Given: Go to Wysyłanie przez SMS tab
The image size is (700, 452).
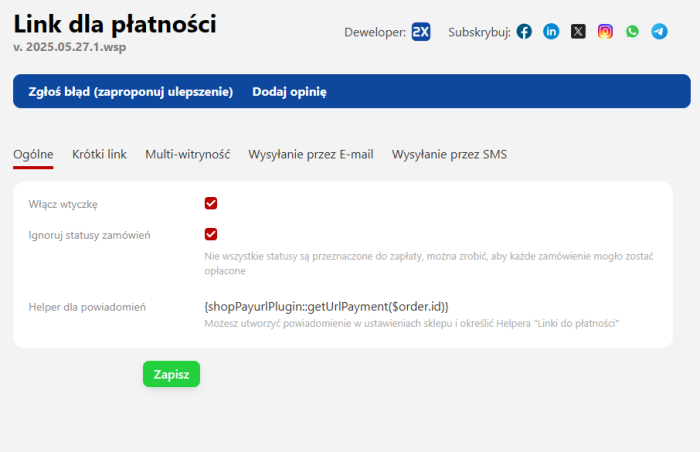Looking at the screenshot, I should click(449, 155).
